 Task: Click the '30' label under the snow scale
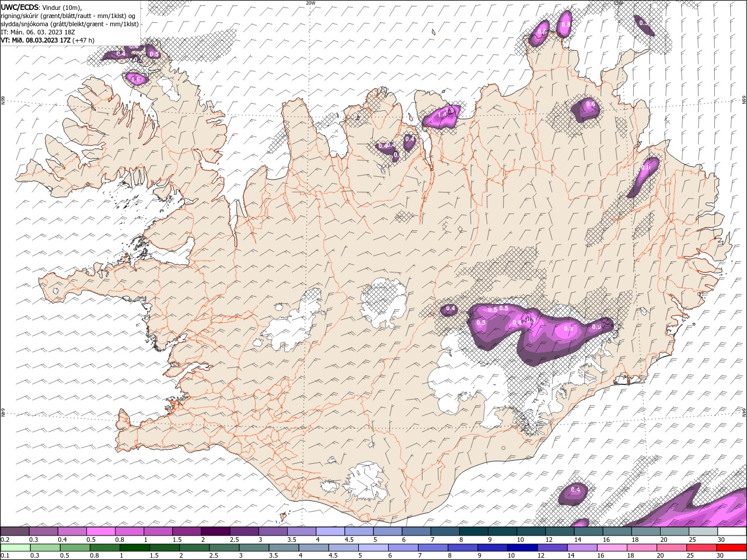pyautogui.click(x=721, y=540)
